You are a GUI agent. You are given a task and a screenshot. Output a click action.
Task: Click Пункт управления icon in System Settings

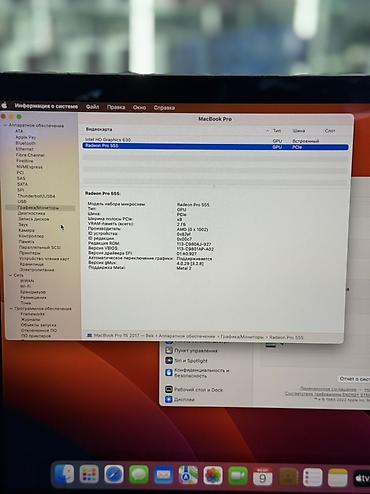169,350
